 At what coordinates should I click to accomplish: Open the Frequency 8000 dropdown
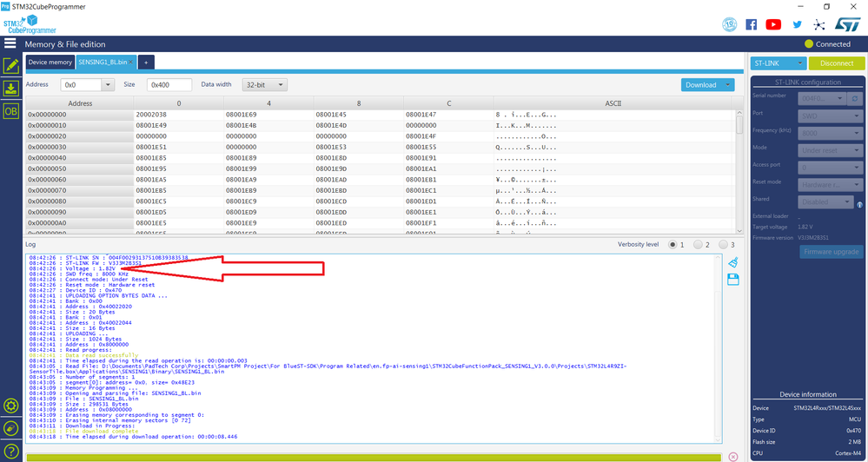coord(830,134)
